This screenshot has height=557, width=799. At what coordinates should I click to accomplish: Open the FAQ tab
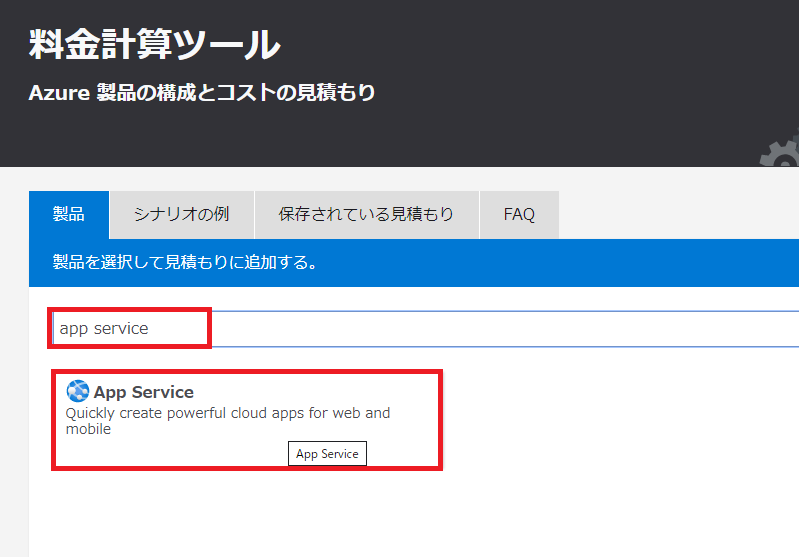(x=519, y=215)
